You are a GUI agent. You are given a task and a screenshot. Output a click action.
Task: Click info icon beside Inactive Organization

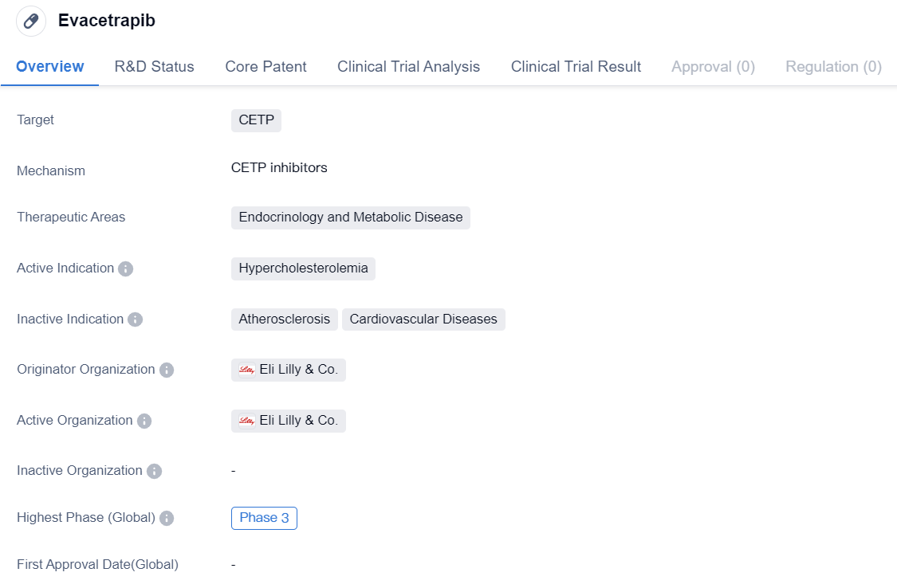(154, 471)
